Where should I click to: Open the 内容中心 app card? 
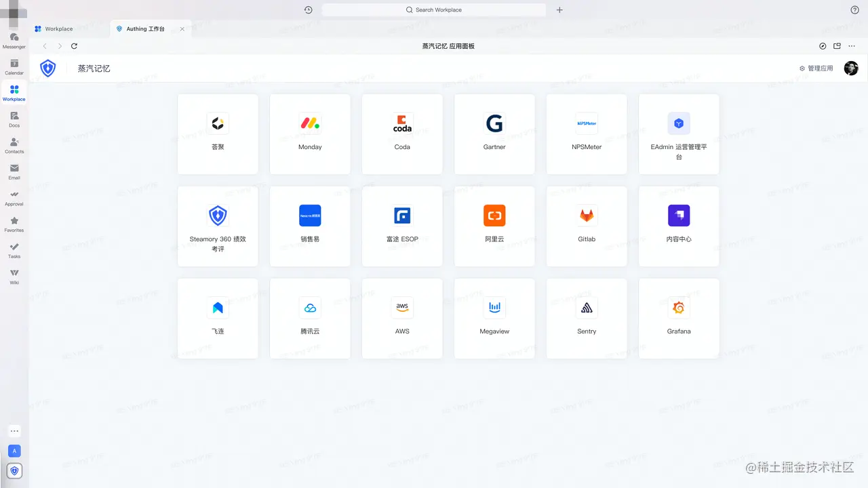(x=679, y=226)
